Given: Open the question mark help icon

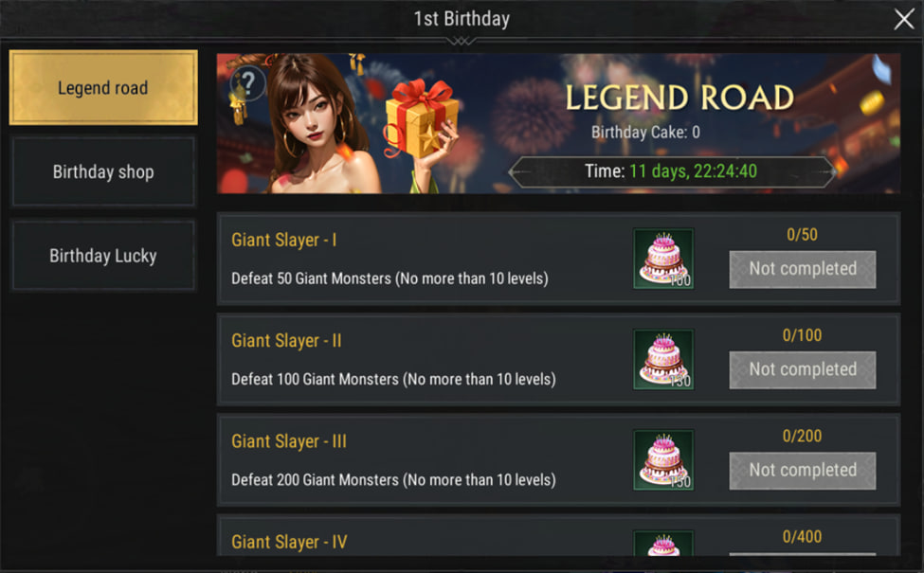Looking at the screenshot, I should pyautogui.click(x=248, y=83).
